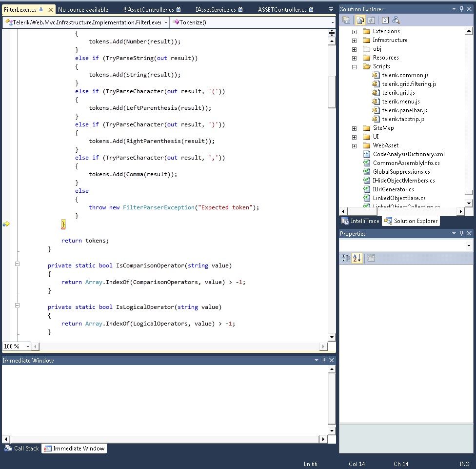Screen dimensions: 476x469
Task: Switch to the Call Stack tab
Action: 21,449
